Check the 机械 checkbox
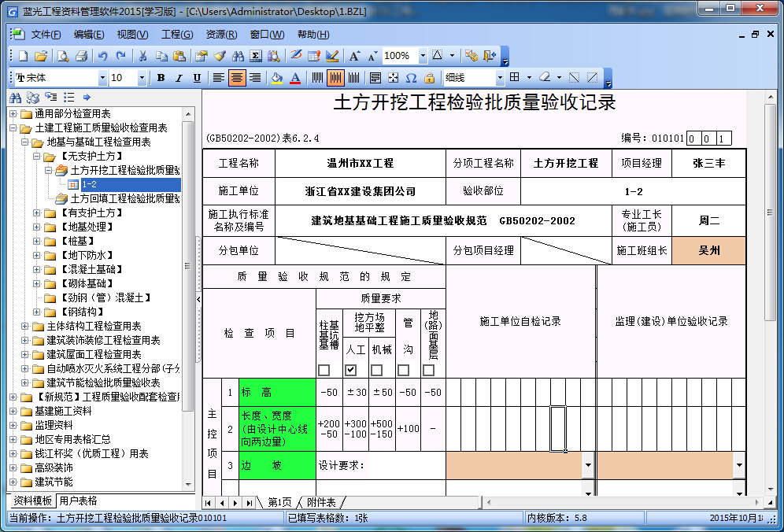Screen dimensions: 784x532 tap(376, 370)
